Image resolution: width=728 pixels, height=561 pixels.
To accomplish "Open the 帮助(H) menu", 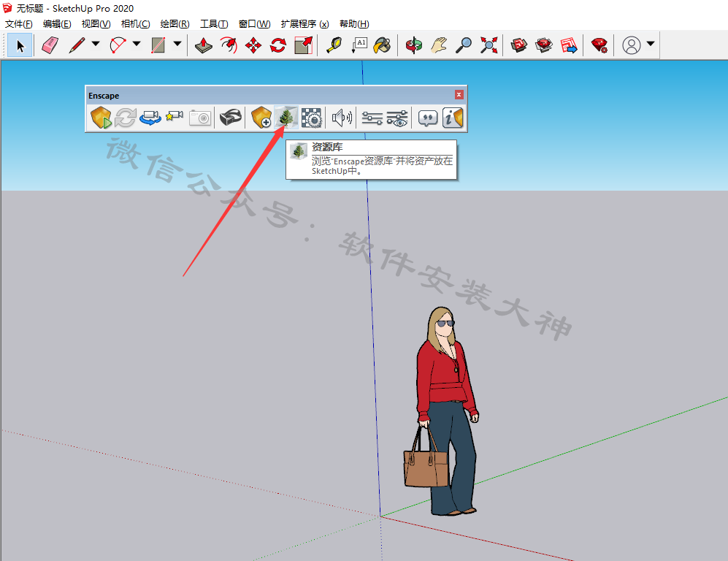I will coord(354,23).
